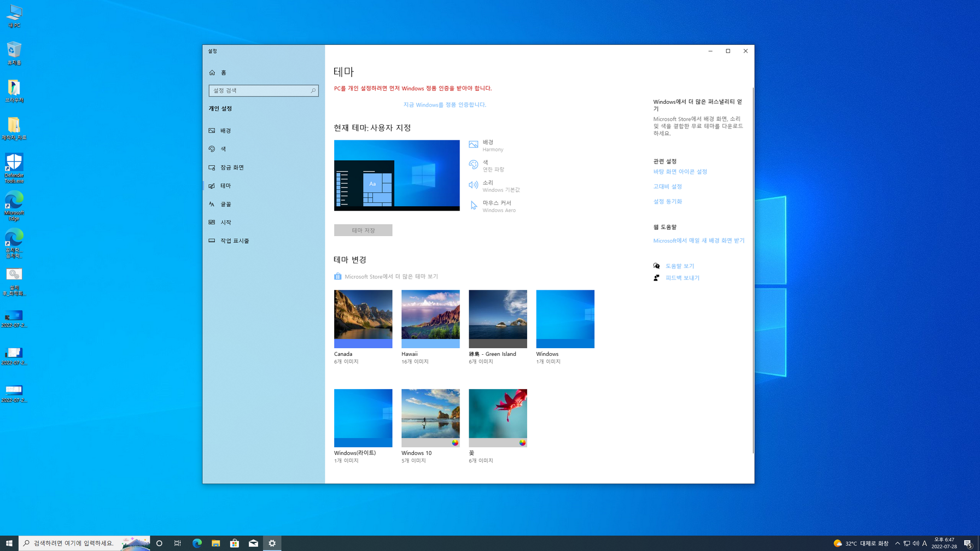
Task: Open Task View on taskbar
Action: [178, 543]
